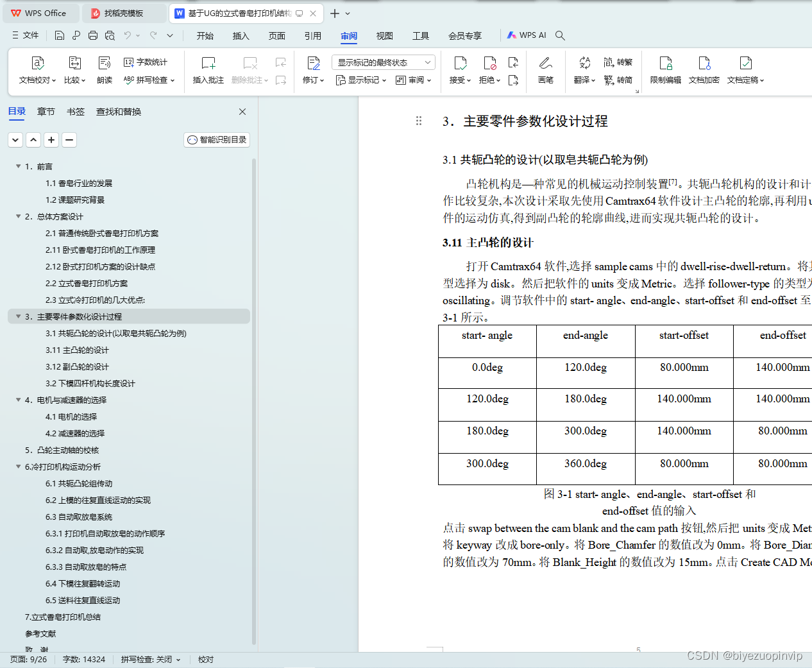Screen dimensions: 812x668
Task: Jump to 参考文献 in outline
Action: (x=40, y=633)
